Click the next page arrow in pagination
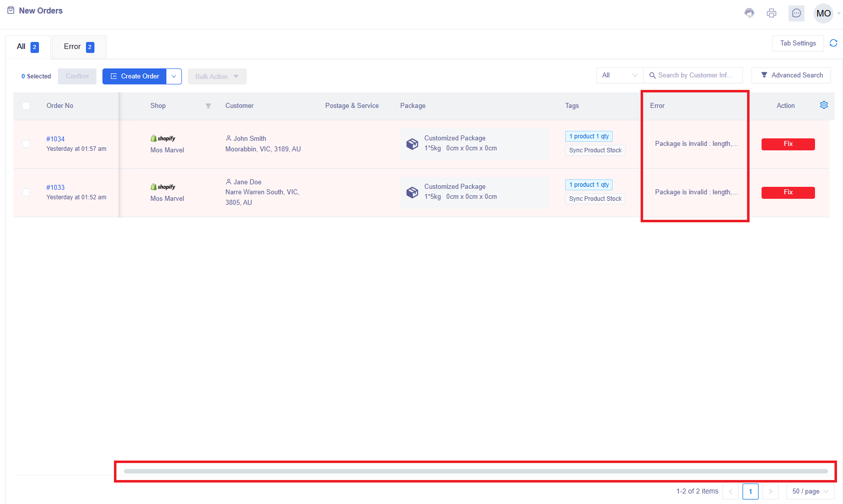The width and height of the screenshot is (843, 504). point(771,492)
